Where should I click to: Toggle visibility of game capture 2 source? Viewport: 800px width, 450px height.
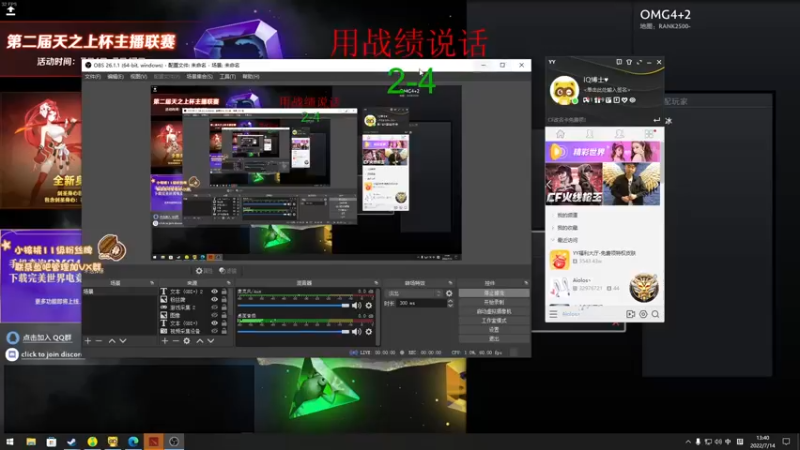point(214,307)
